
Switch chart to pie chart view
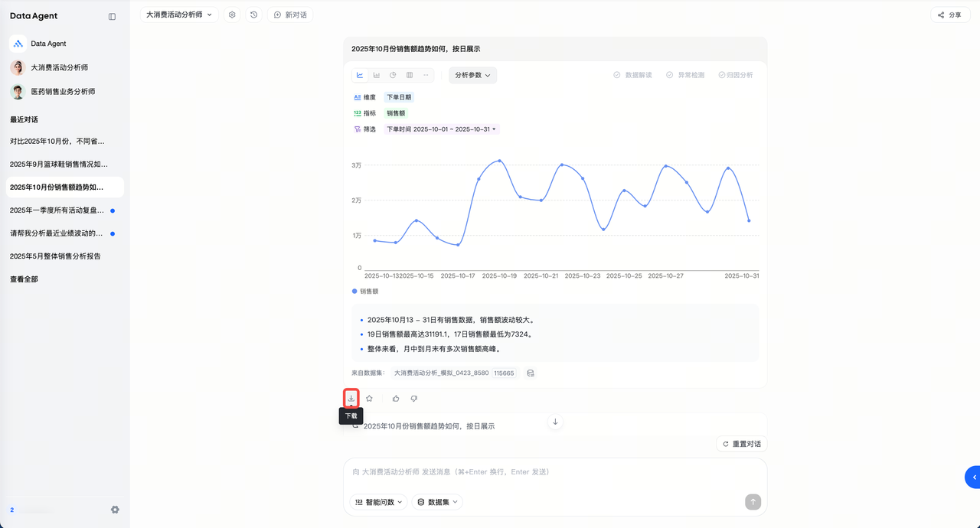coord(393,75)
